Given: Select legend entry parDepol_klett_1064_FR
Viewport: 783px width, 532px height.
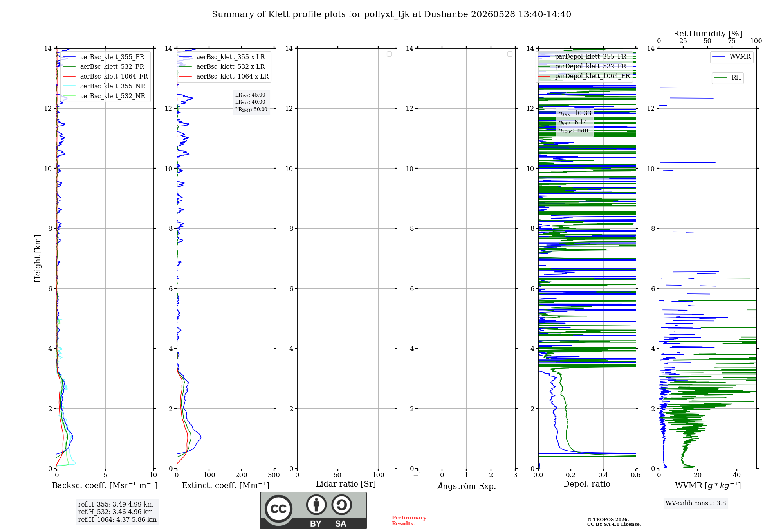Looking at the screenshot, I should (584, 76).
